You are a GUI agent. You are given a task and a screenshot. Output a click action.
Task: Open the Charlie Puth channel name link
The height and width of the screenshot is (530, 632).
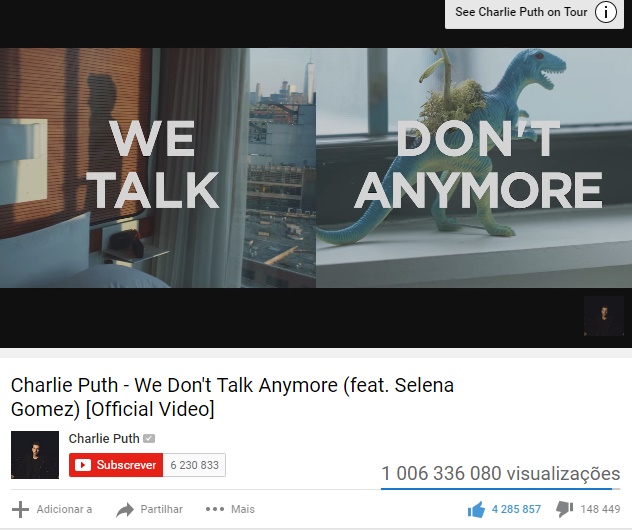tap(104, 439)
